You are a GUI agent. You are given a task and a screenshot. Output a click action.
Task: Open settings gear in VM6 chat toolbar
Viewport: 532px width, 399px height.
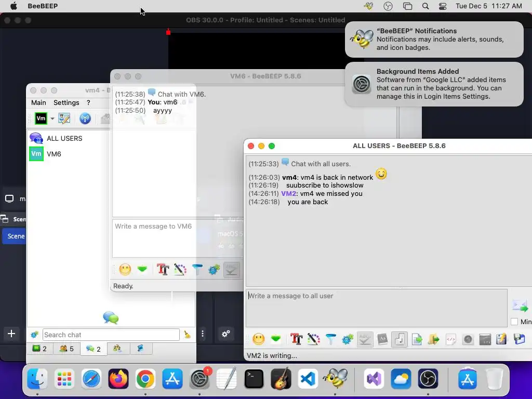pyautogui.click(x=214, y=270)
